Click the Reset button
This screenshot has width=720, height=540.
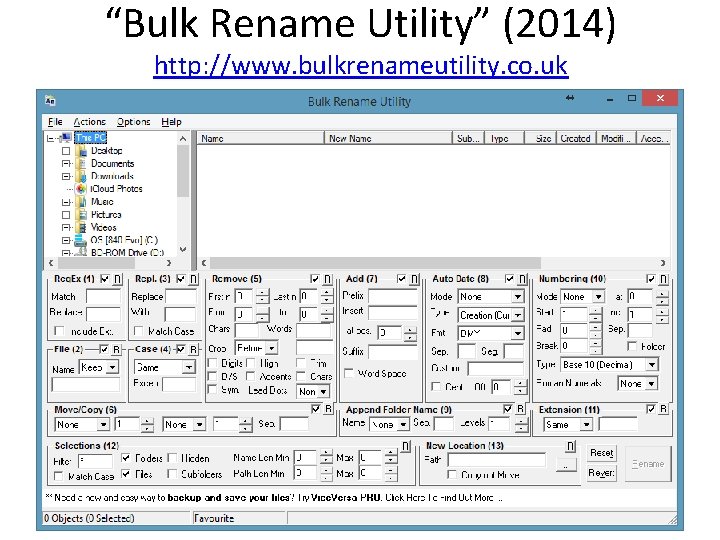click(602, 453)
